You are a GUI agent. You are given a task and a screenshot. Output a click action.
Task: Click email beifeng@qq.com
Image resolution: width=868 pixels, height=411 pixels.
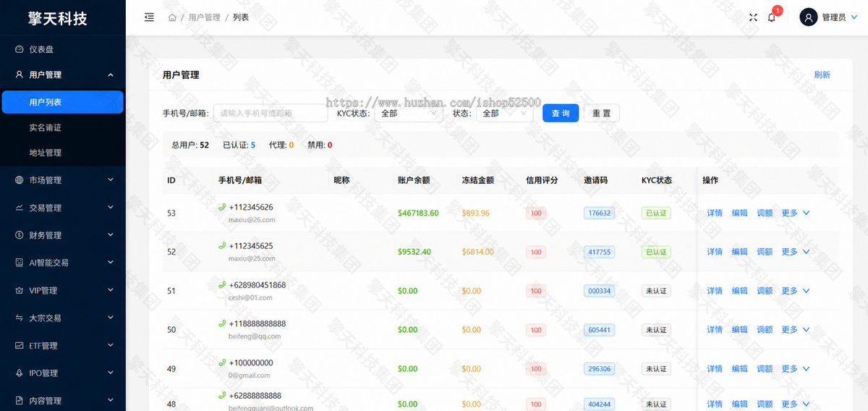click(x=255, y=336)
